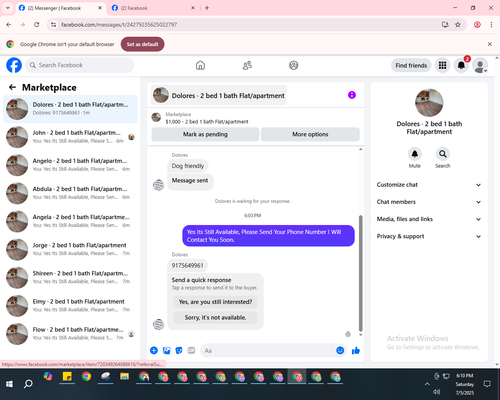The height and width of the screenshot is (400, 500).
Task: Open the notifications bell with badge
Action: pyautogui.click(x=461, y=65)
